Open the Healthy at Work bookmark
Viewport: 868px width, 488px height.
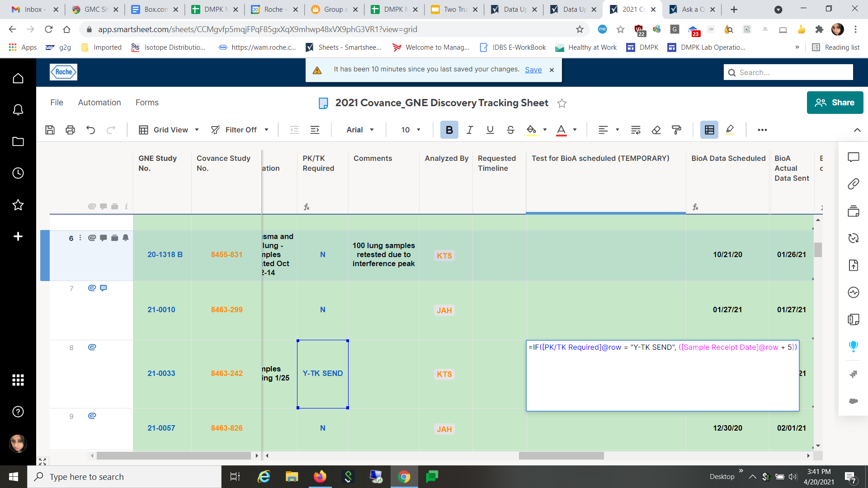point(586,47)
